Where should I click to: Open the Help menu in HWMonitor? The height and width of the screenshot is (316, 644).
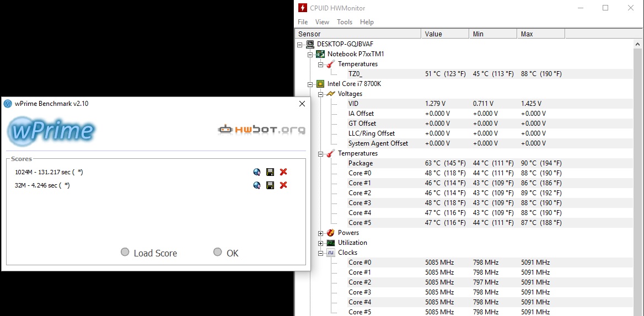[x=367, y=22]
